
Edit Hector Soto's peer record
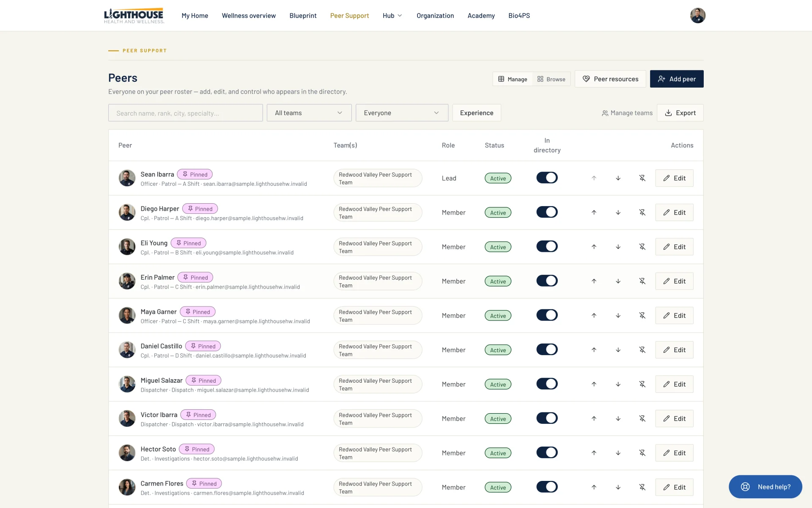(674, 453)
